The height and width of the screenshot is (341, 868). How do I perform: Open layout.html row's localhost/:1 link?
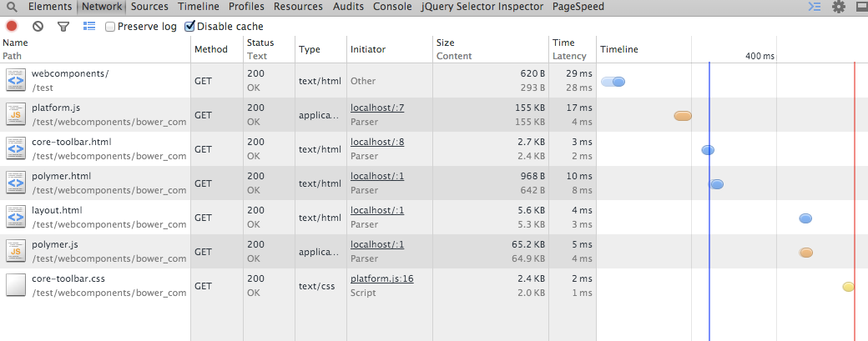coord(377,211)
